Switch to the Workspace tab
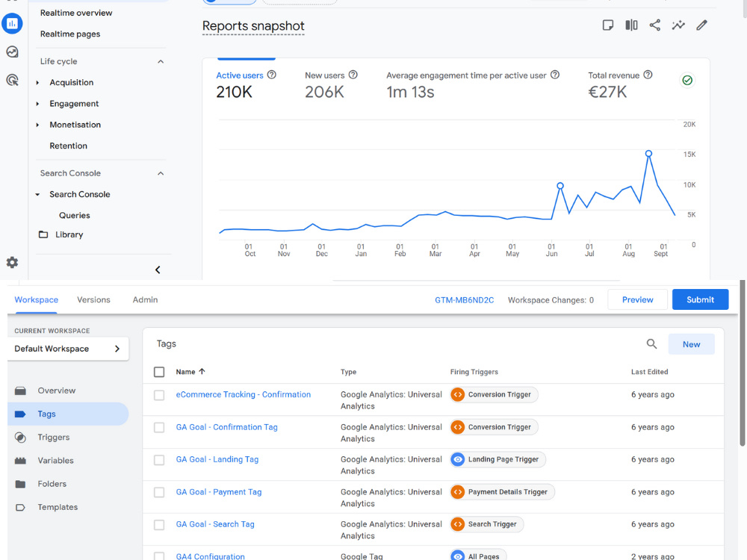The height and width of the screenshot is (560, 747). tap(36, 300)
